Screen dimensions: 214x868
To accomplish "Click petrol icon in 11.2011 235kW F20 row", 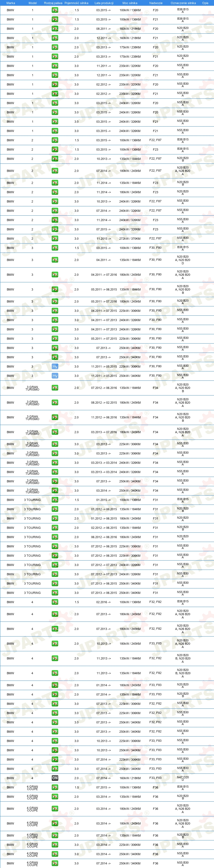I will click(x=55, y=66).
